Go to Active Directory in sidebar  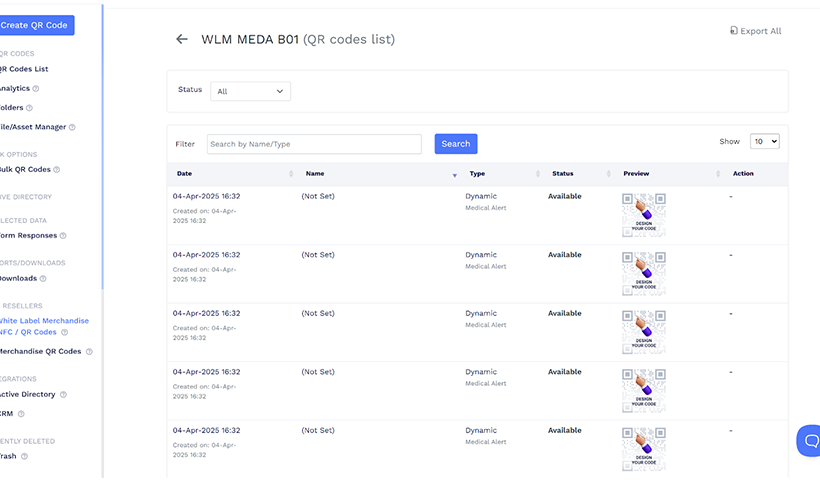27,394
